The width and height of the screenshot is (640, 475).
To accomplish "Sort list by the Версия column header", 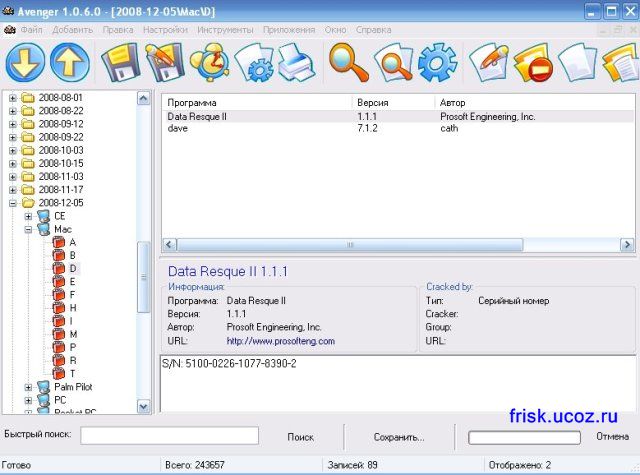I will (x=393, y=103).
